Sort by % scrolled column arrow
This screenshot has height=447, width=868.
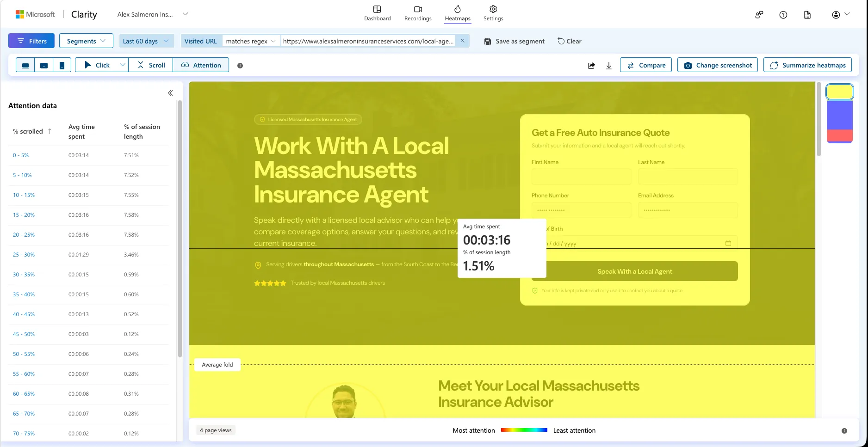[x=50, y=131]
